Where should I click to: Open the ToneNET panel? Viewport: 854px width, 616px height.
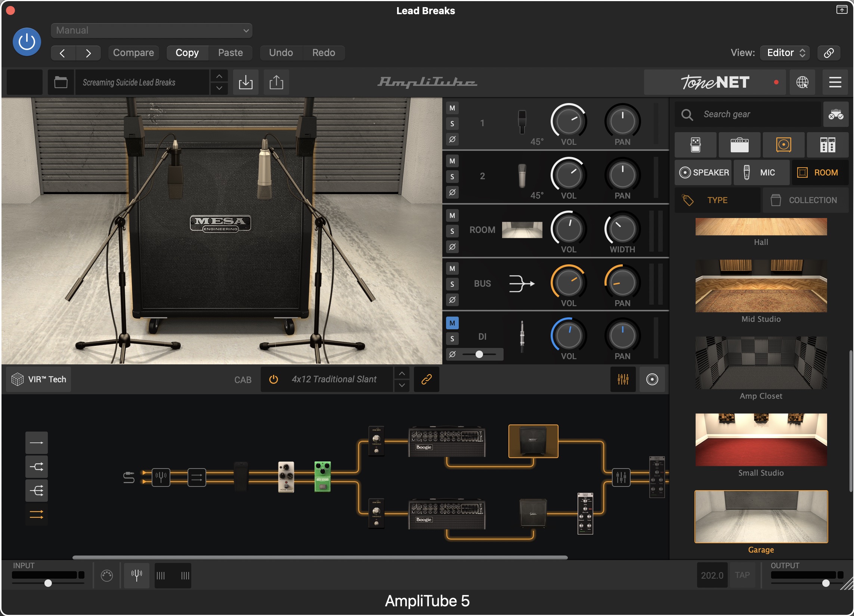715,82
